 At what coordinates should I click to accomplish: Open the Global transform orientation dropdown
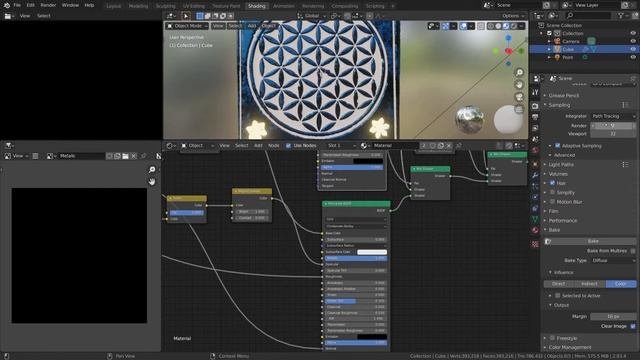(x=312, y=16)
